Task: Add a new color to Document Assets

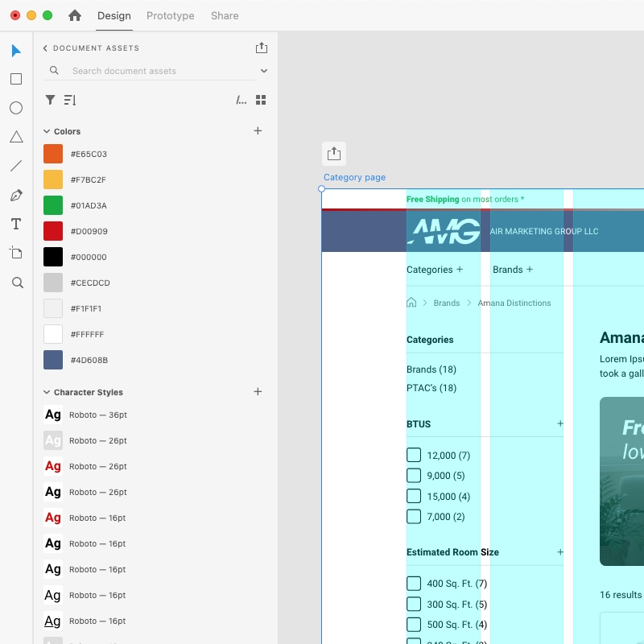Action: pyautogui.click(x=258, y=130)
